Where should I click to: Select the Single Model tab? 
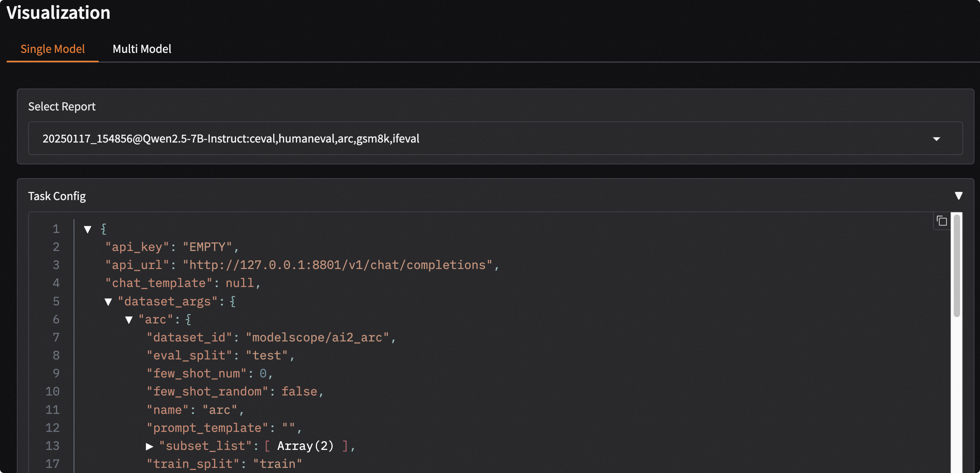[x=52, y=49]
